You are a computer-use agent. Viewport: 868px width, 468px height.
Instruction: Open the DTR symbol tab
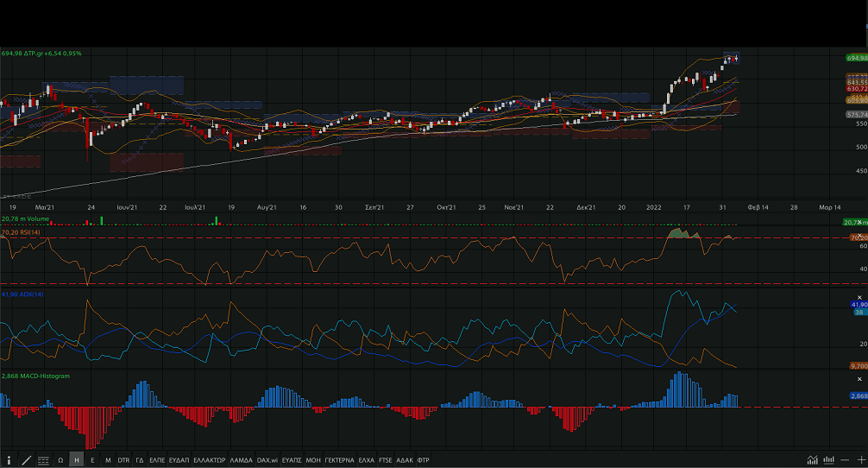pyautogui.click(x=123, y=460)
